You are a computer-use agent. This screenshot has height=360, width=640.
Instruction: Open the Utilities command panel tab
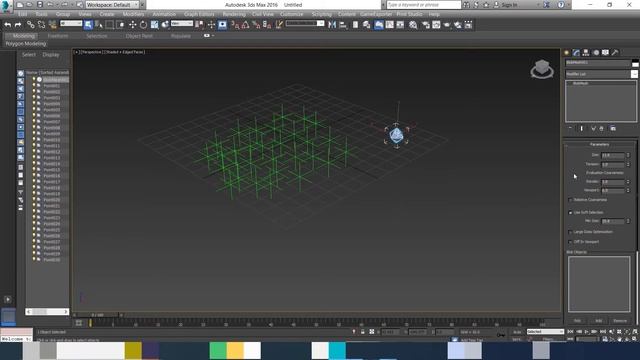click(615, 52)
